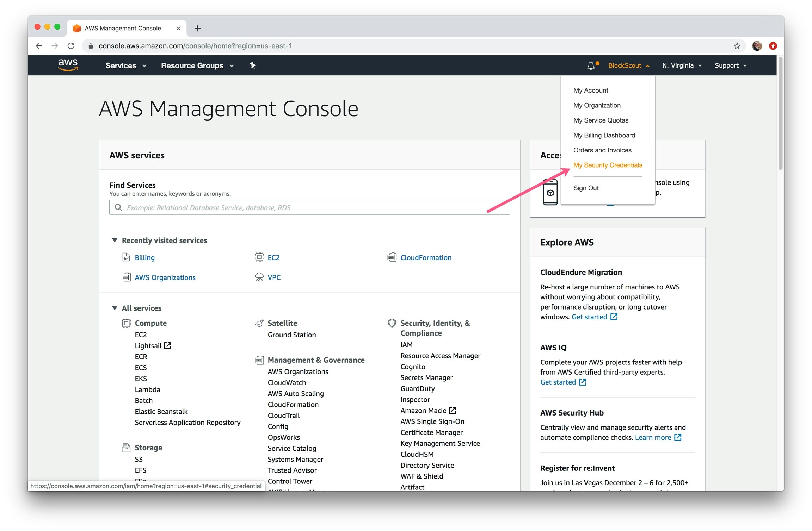This screenshot has width=812, height=531.
Task: Collapse the Recently visited services section
Action: [x=115, y=240]
